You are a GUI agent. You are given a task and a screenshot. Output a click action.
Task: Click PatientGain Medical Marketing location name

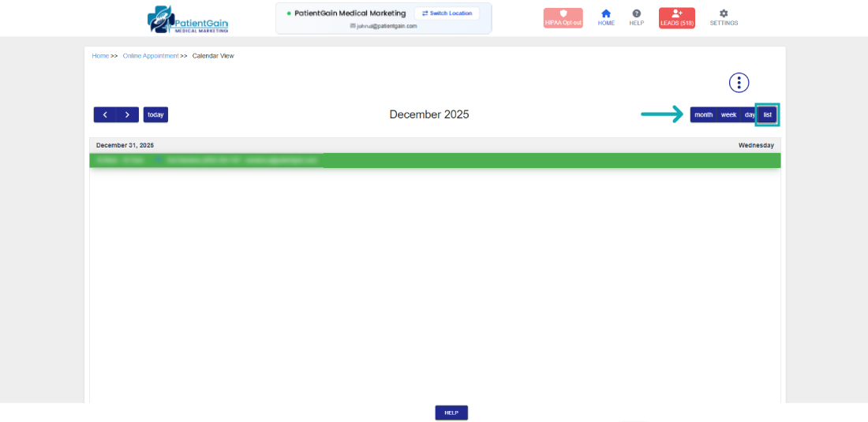pos(350,13)
